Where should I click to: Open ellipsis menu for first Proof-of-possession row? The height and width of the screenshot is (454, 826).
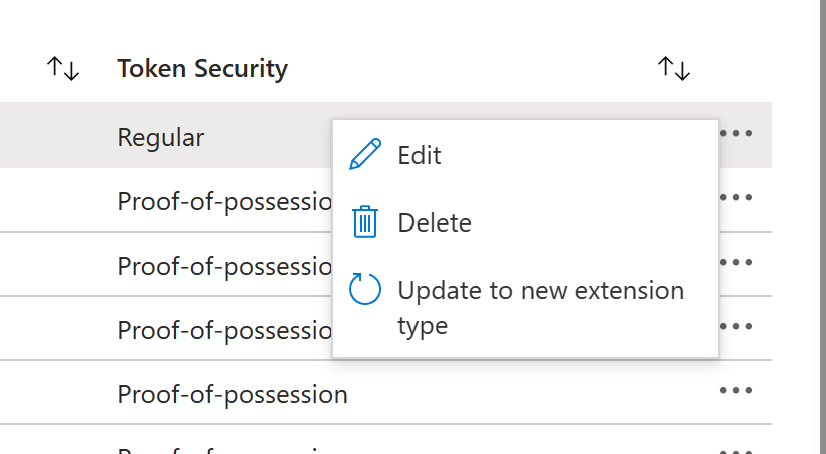(736, 198)
